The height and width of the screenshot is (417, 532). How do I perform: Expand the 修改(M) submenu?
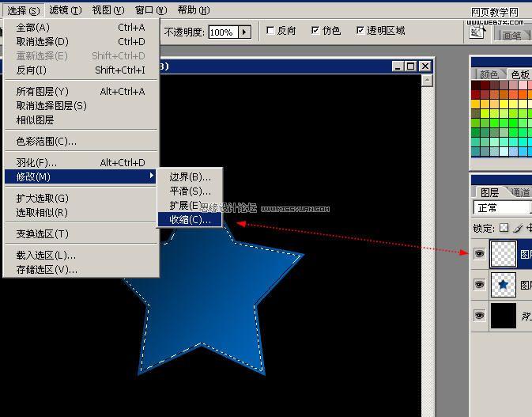[81, 177]
